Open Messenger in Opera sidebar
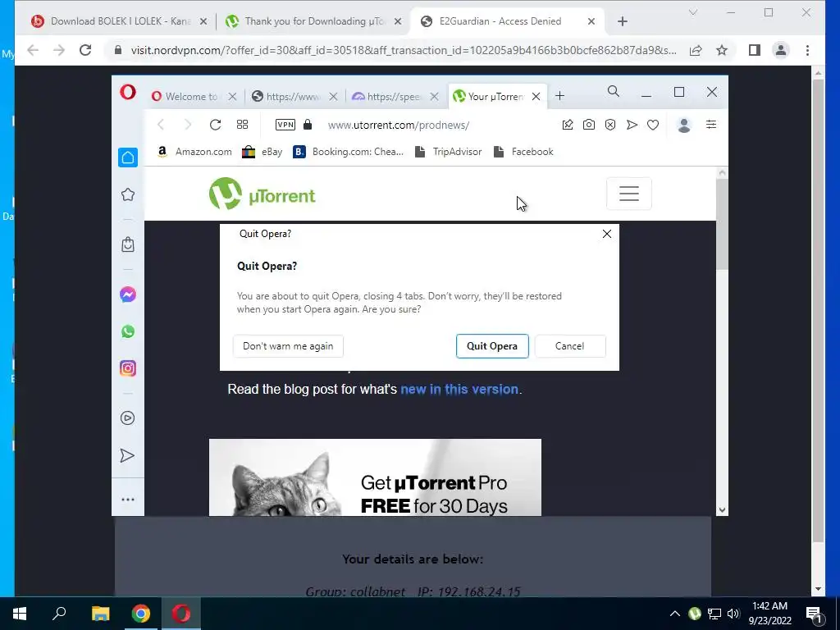The height and width of the screenshot is (630, 840). [127, 294]
